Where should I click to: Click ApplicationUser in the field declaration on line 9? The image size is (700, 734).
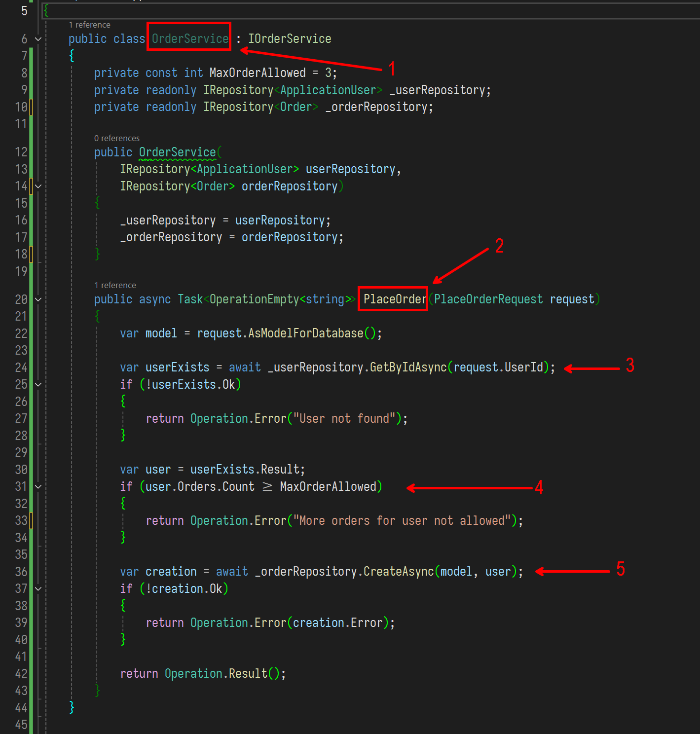pyautogui.click(x=328, y=90)
